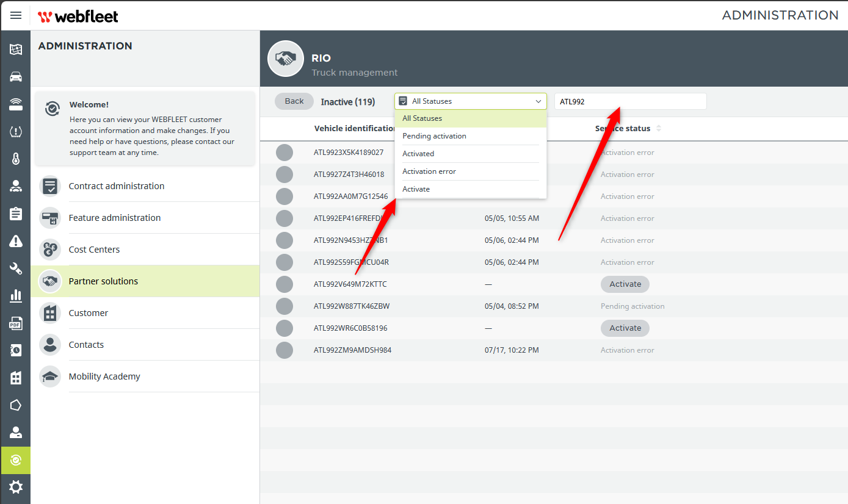Click round icon beside ATL9923X5K4189027
This screenshot has width=848, height=504.
pyautogui.click(x=284, y=153)
